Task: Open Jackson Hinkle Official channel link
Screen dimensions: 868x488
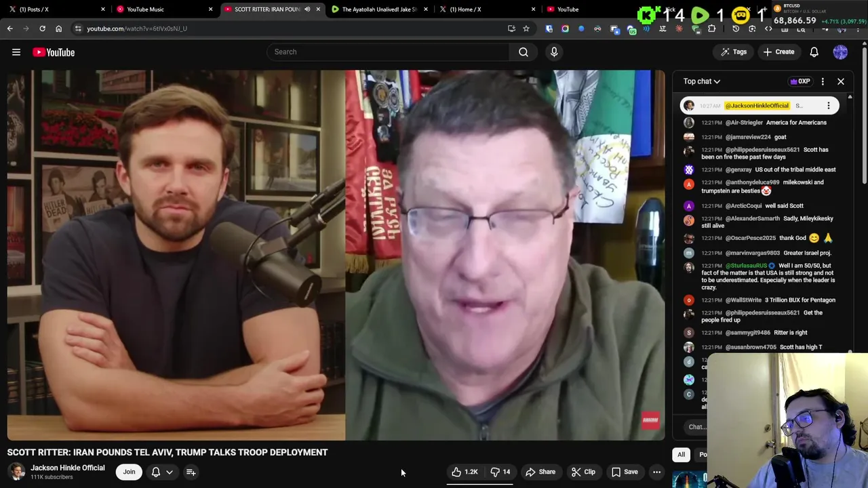Action: point(68,468)
